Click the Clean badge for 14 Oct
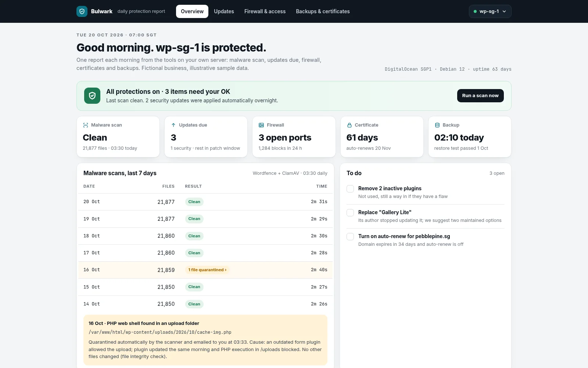This screenshot has width=588, height=368. pyautogui.click(x=194, y=304)
